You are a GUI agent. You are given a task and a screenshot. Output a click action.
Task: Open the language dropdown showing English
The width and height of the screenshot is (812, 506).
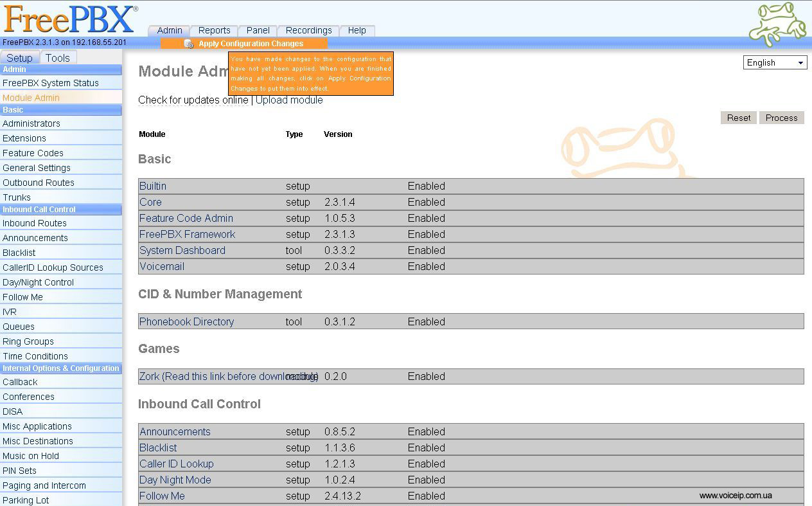pos(775,62)
